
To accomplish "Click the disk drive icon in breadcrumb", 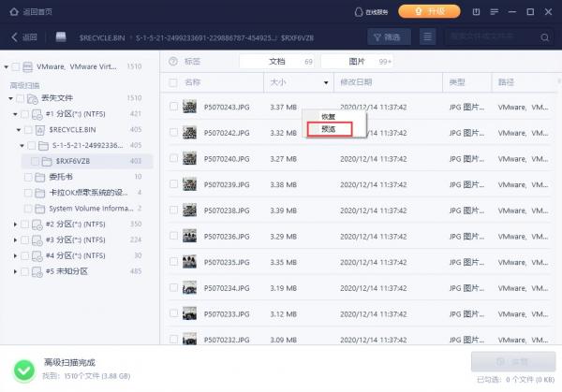I will tap(61, 36).
